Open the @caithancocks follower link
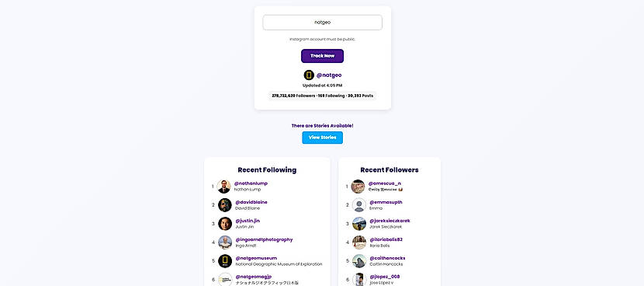Screen dimensions: 644x286 [x=387, y=258]
